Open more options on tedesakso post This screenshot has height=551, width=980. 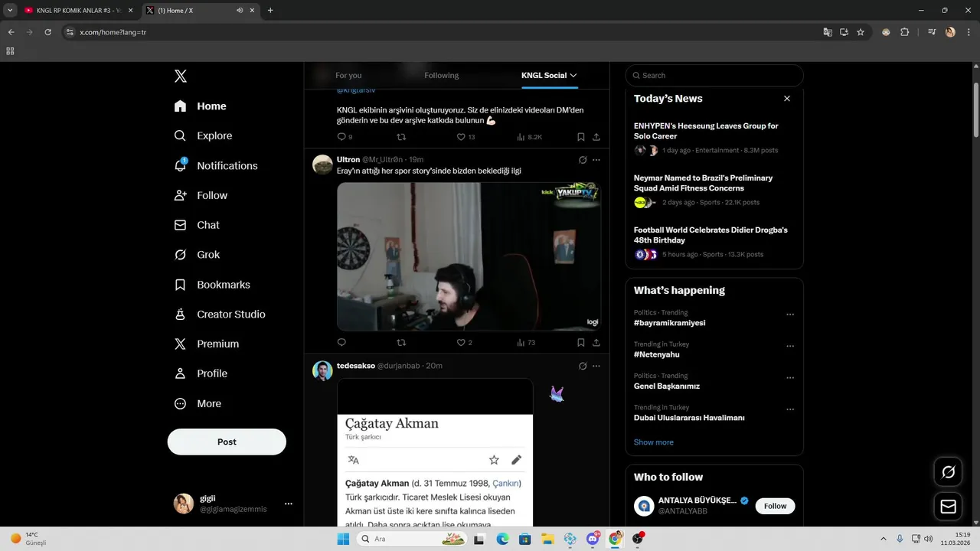tap(596, 366)
